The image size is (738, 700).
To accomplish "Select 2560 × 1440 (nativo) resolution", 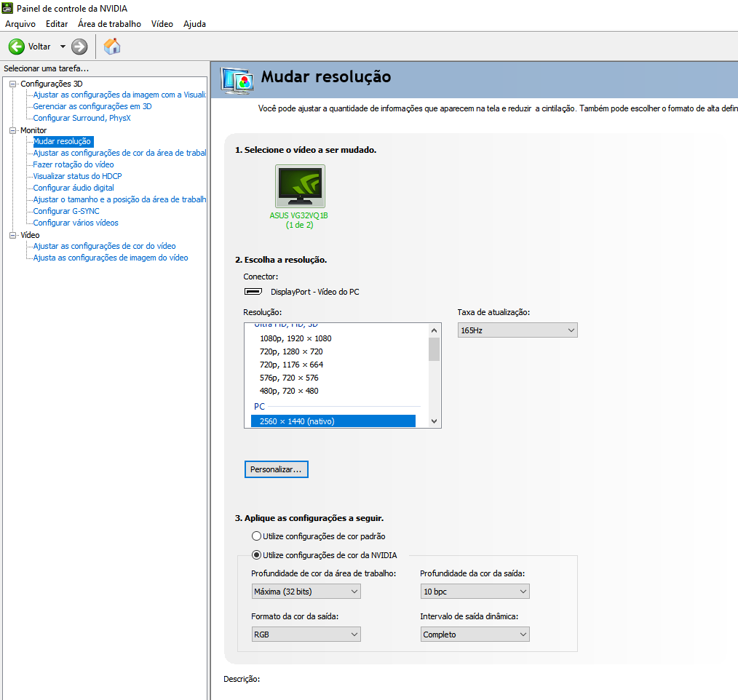I will click(x=333, y=421).
